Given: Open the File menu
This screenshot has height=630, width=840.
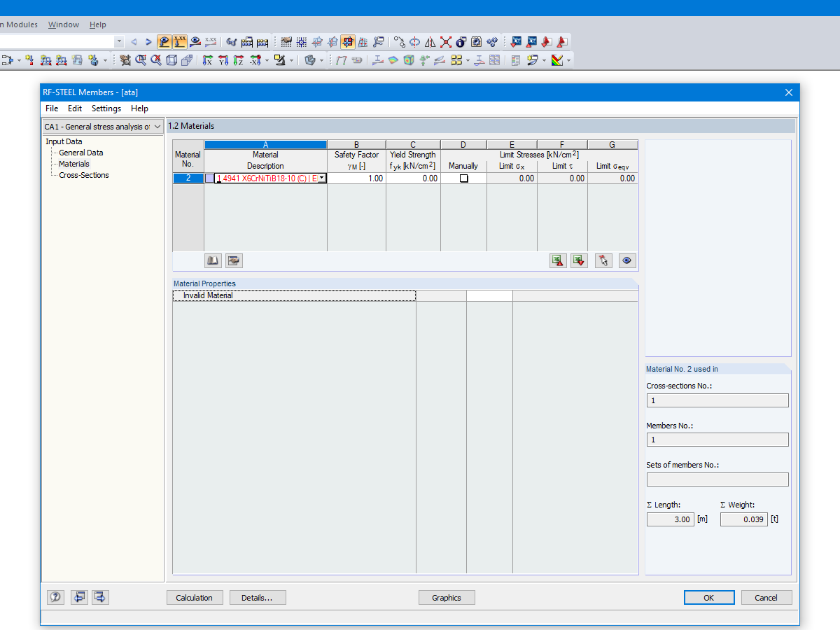Looking at the screenshot, I should tap(52, 108).
